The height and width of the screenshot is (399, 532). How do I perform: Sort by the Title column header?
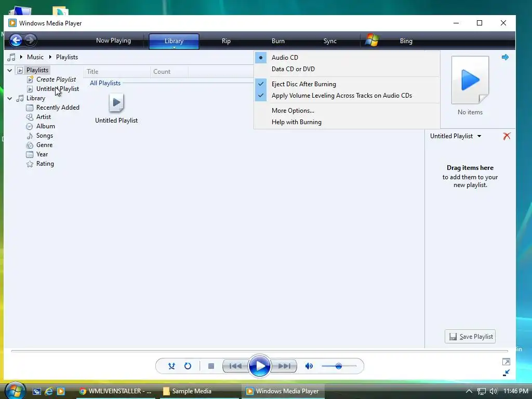click(117, 72)
